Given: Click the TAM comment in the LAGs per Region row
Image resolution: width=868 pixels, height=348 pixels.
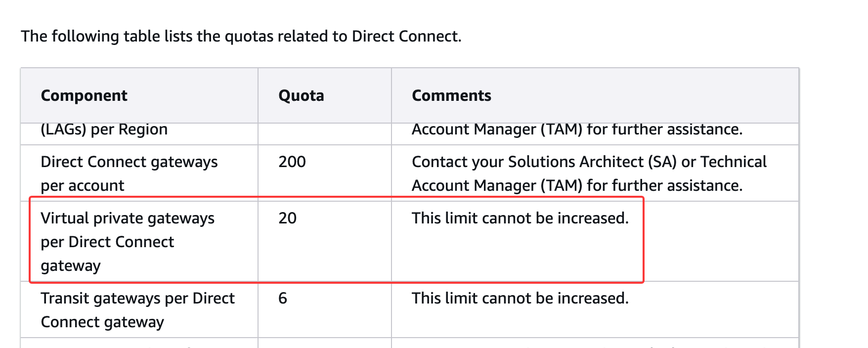Looking at the screenshot, I should (577, 130).
